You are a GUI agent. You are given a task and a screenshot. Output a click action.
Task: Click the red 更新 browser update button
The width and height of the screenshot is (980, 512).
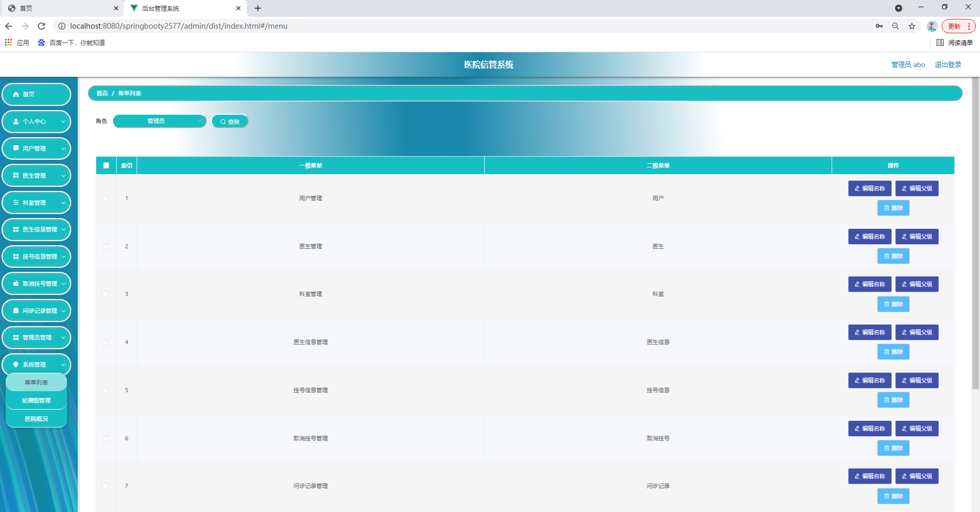(x=958, y=26)
